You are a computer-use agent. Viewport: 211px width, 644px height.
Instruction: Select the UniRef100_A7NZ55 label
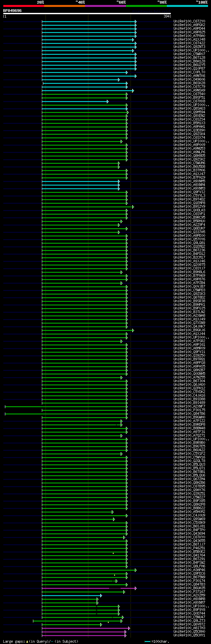coord(189,377)
